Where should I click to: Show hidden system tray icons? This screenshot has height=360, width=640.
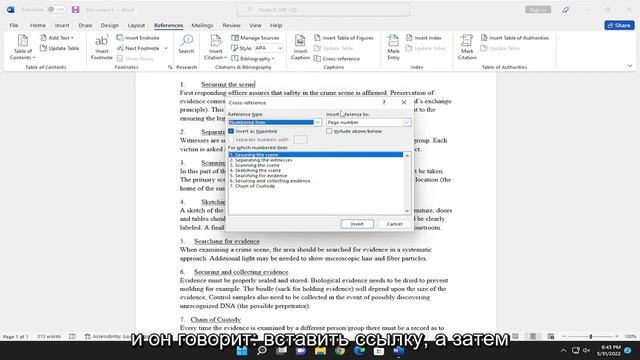(564, 351)
